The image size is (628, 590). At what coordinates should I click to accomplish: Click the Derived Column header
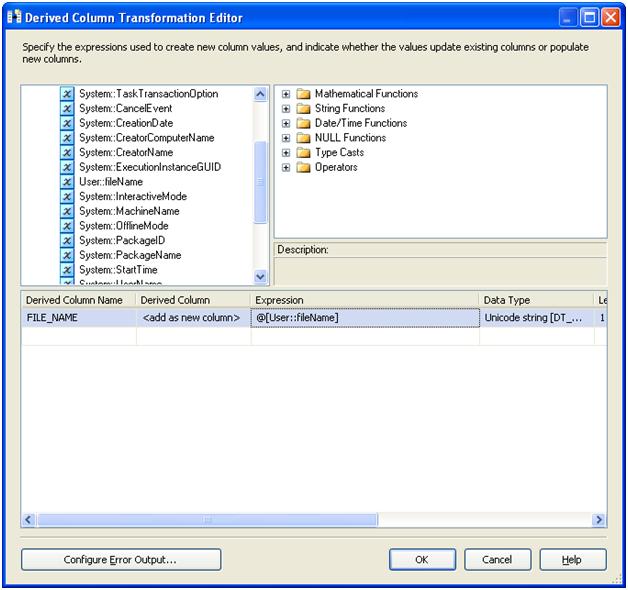coord(193,300)
